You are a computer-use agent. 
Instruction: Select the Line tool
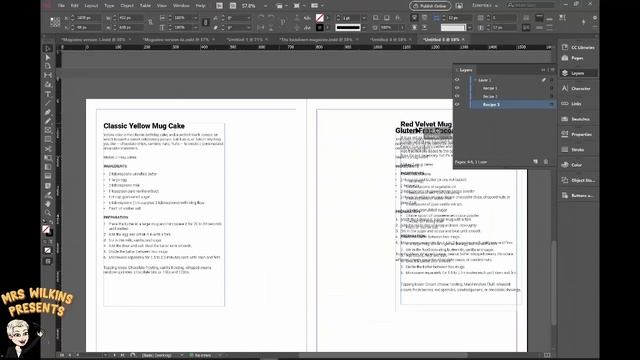48,103
